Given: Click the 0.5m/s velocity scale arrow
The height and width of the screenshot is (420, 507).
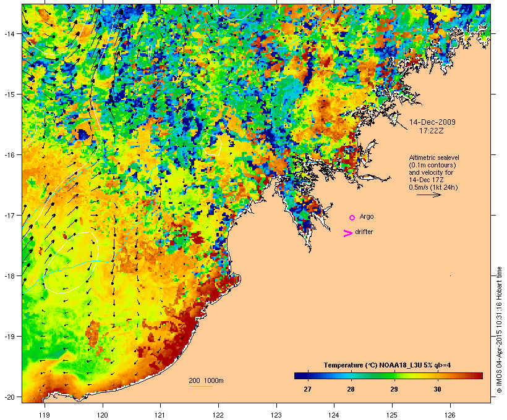Looking at the screenshot, I should click(x=428, y=195).
